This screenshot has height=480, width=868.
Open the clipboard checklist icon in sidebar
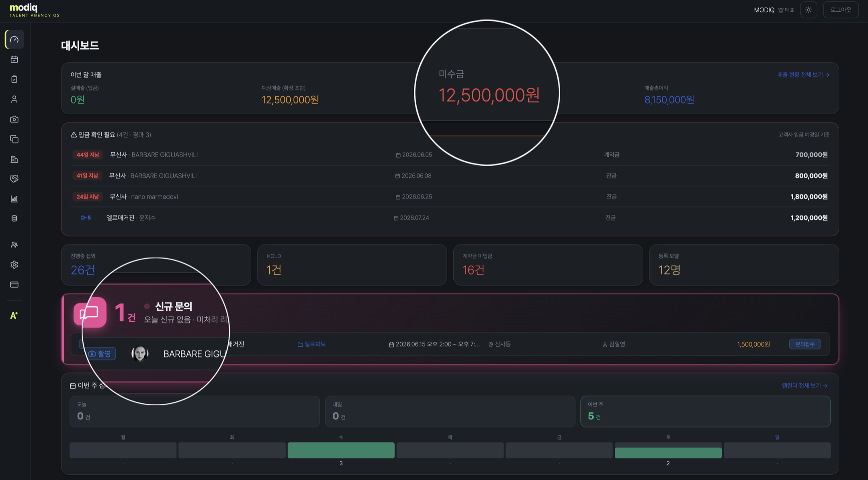coord(14,79)
